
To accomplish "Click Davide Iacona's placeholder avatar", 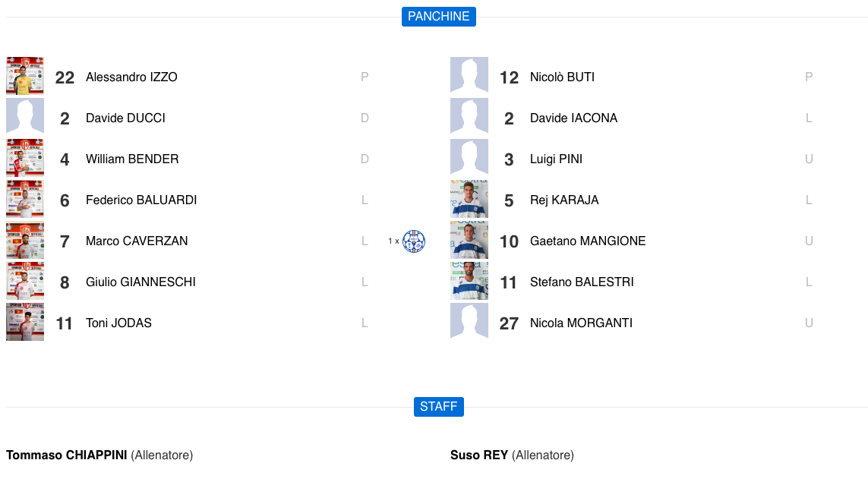I will [x=469, y=117].
